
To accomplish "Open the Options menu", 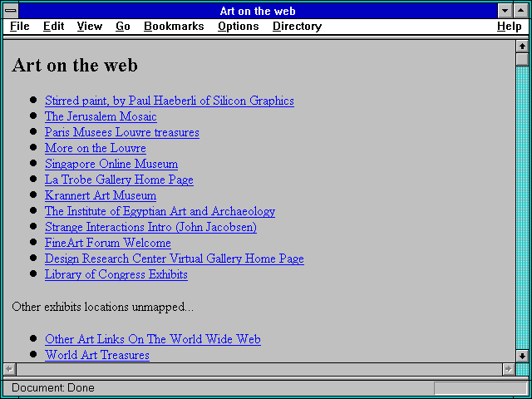I will (x=239, y=26).
